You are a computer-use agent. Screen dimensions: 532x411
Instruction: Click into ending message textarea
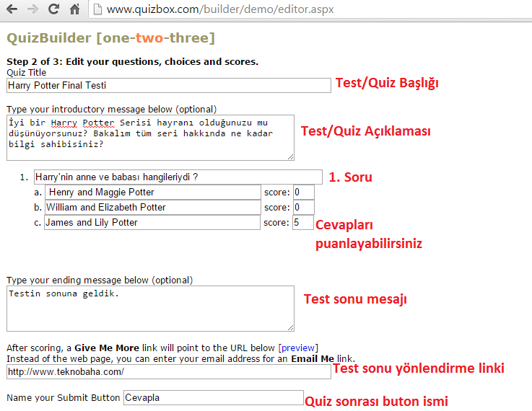(x=150, y=309)
